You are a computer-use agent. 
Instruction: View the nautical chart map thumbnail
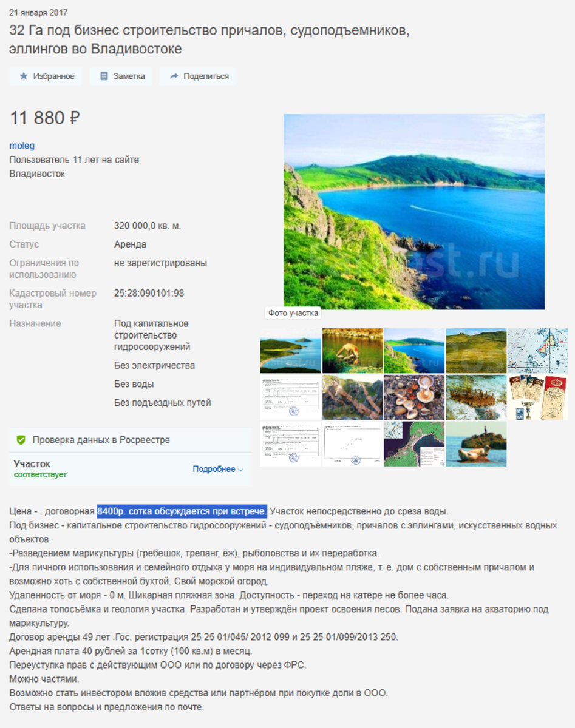(x=538, y=351)
